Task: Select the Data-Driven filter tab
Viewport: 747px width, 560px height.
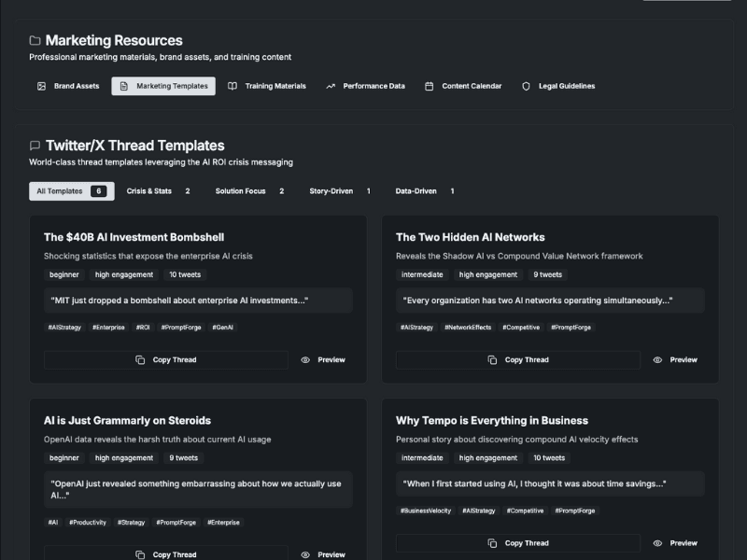Action: pos(416,191)
